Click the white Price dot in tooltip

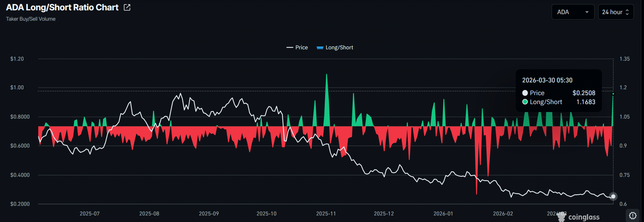point(525,93)
